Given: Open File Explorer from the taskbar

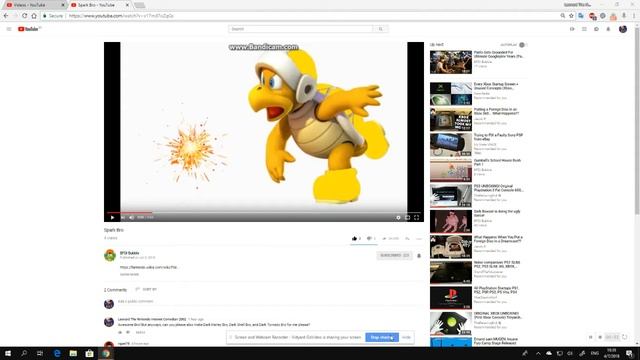Looking at the screenshot, I should click(73, 353).
